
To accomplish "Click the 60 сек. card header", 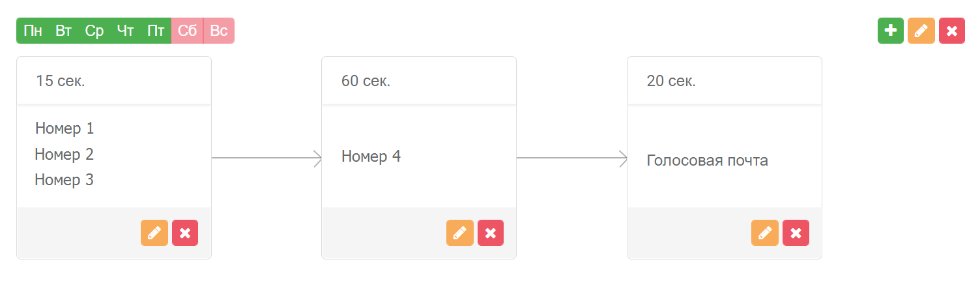I will point(419,81).
